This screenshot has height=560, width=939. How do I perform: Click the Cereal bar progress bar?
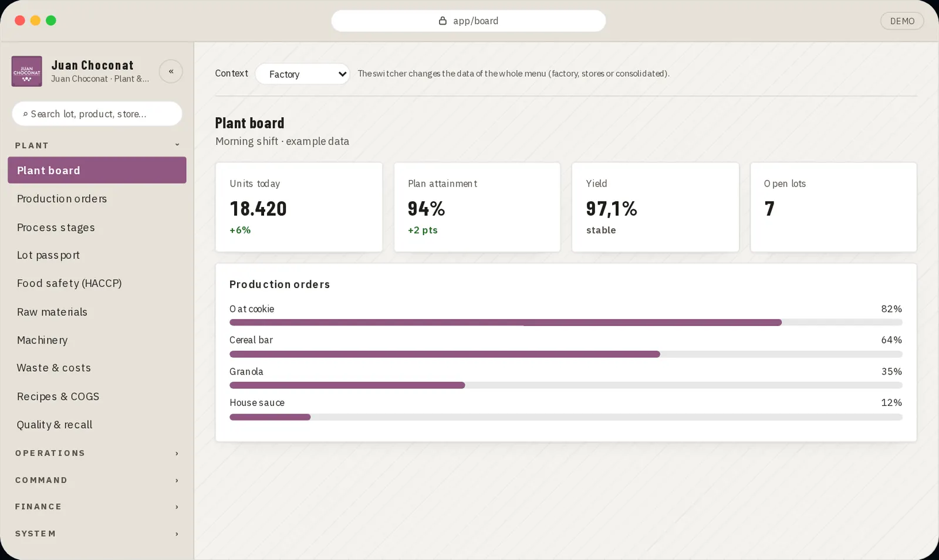point(566,354)
